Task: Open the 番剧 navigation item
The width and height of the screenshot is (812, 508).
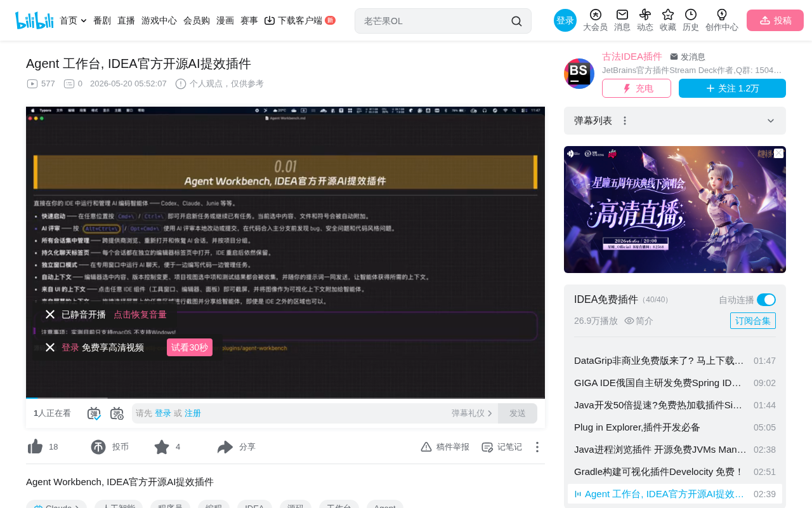Action: click(x=102, y=20)
